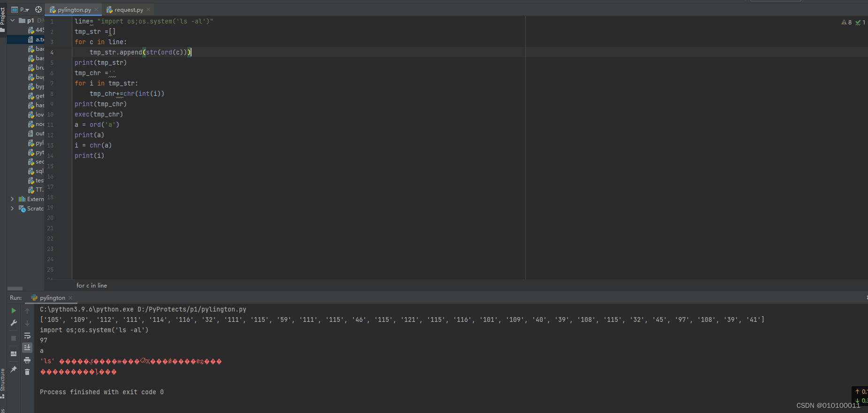Pin the Run tab with pushpin icon

pos(14,369)
